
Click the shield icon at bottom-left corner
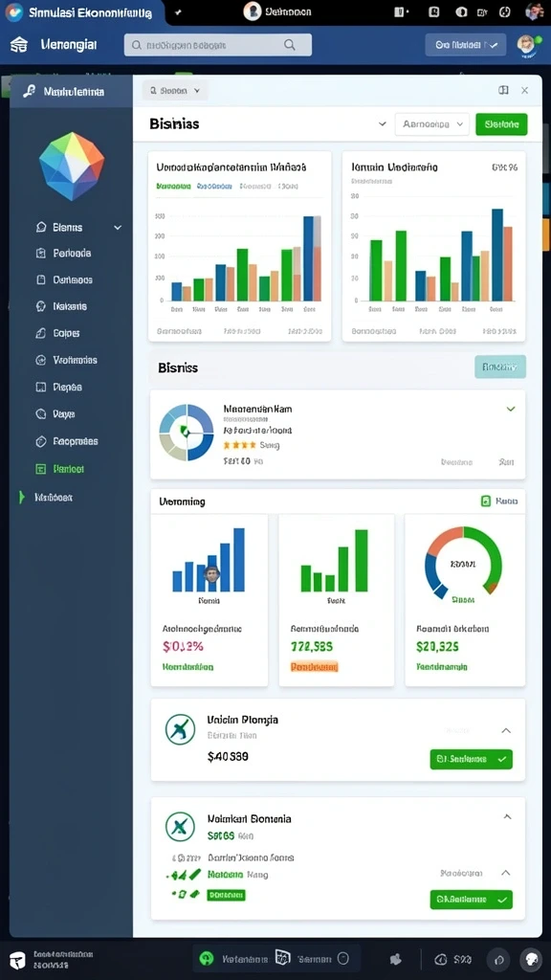[18, 959]
